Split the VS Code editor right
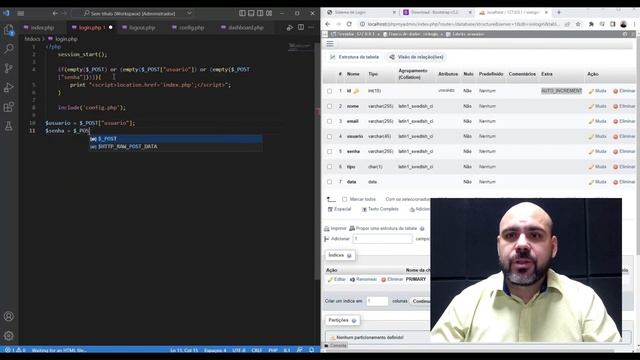The image size is (640, 360). pyautogui.click(x=301, y=27)
